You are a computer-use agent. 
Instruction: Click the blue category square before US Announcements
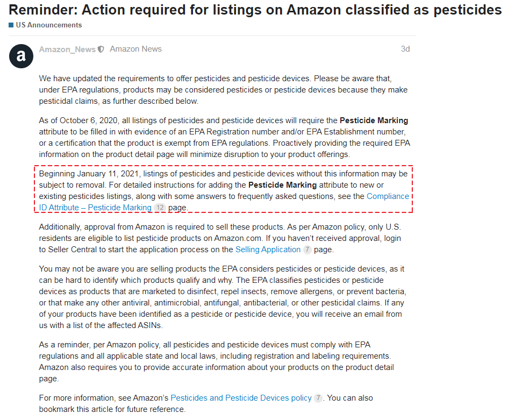(x=11, y=25)
